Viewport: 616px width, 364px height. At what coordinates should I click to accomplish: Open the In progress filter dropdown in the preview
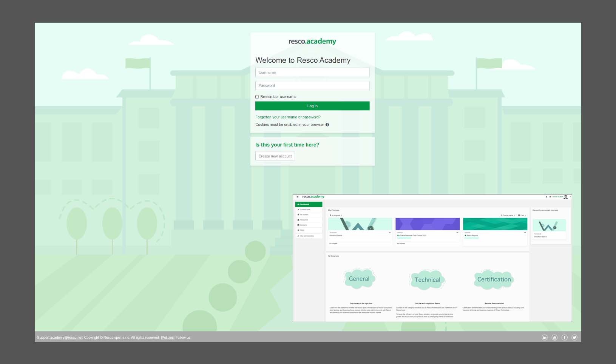pyautogui.click(x=335, y=215)
